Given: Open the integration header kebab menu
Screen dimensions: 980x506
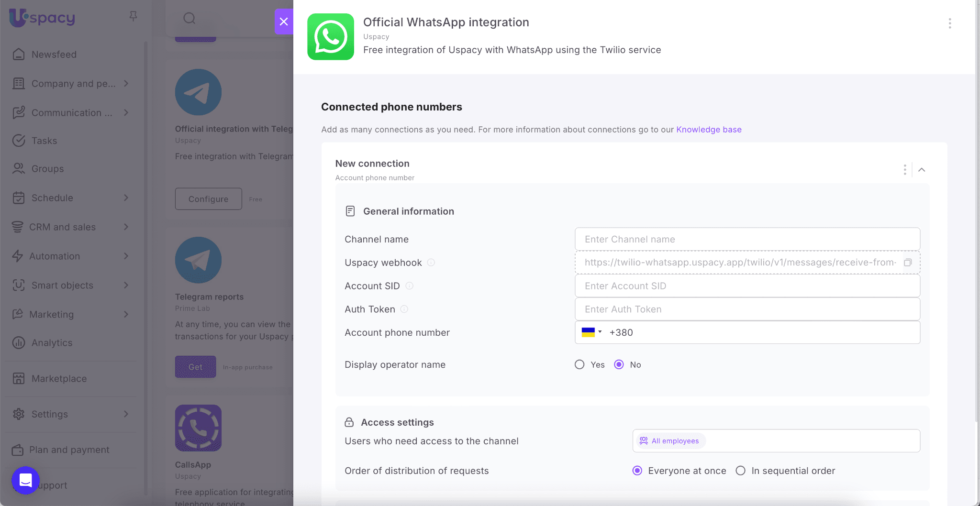Looking at the screenshot, I should pos(950,23).
